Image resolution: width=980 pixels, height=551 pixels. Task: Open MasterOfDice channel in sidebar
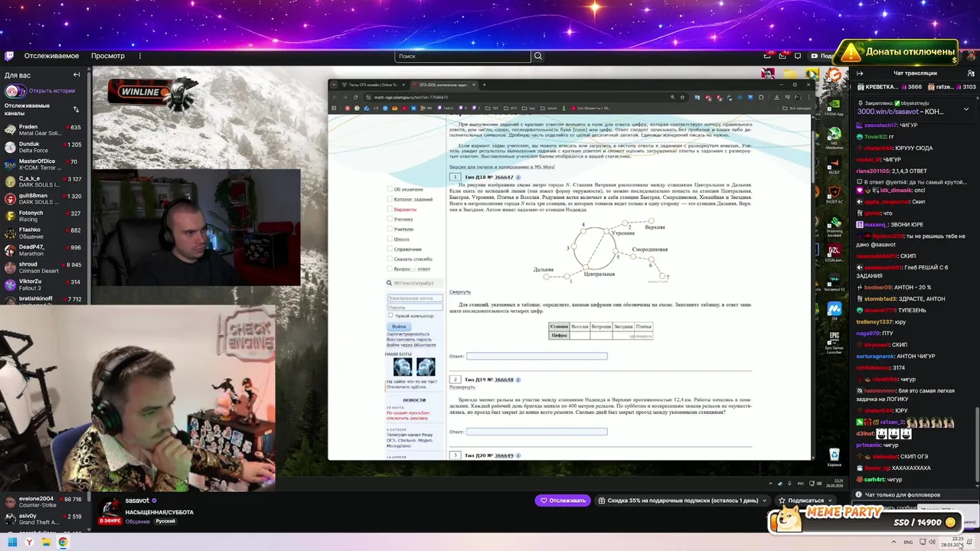pyautogui.click(x=44, y=164)
